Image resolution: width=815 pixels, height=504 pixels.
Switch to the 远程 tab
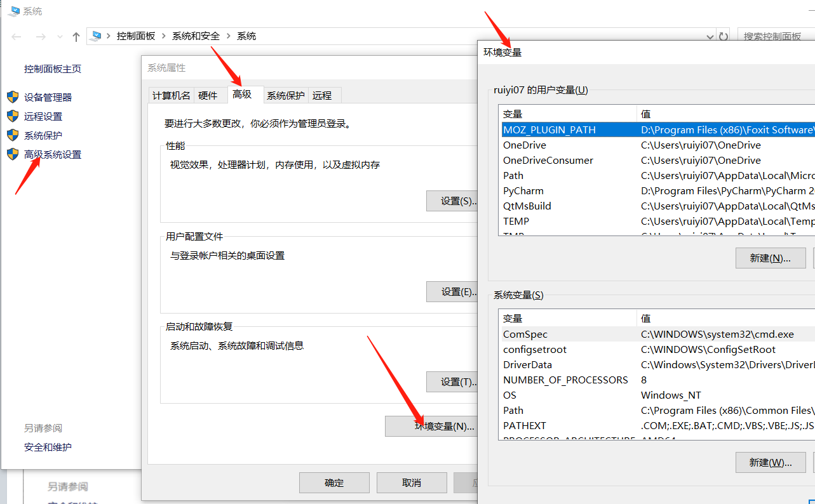(323, 95)
